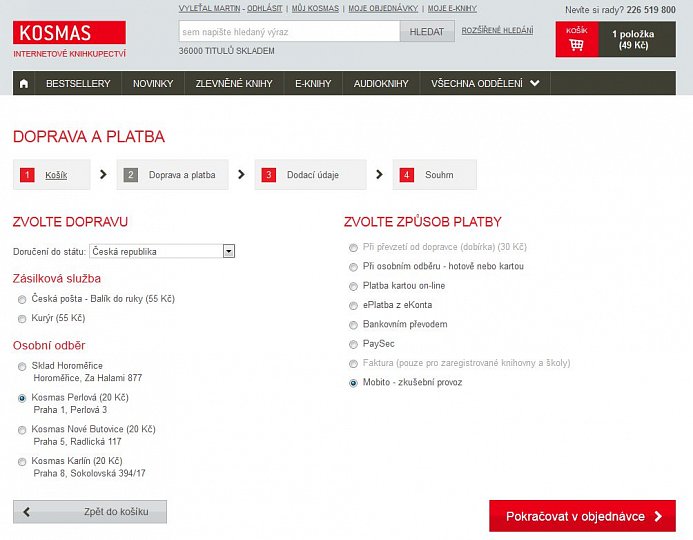Viewport: 693px width, 540px height.
Task: Select Mobito payment option
Action: (x=353, y=383)
